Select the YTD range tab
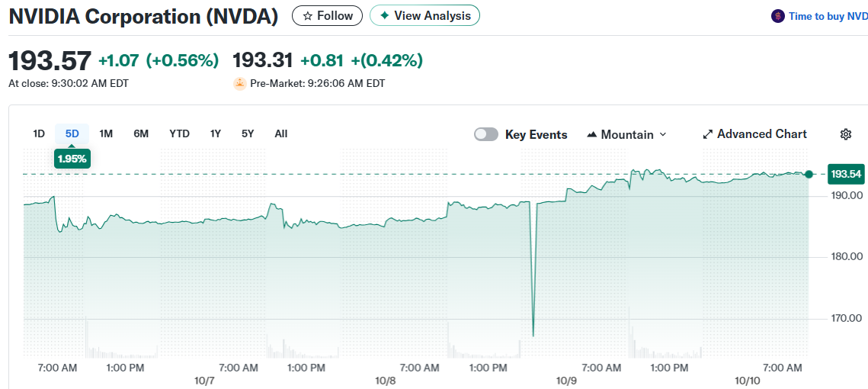Image resolution: width=868 pixels, height=389 pixels. (179, 133)
